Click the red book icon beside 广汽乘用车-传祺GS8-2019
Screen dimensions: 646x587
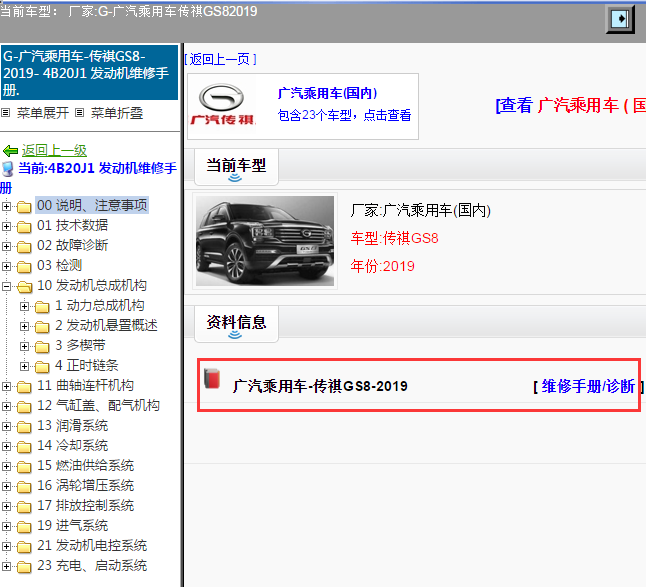click(212, 379)
